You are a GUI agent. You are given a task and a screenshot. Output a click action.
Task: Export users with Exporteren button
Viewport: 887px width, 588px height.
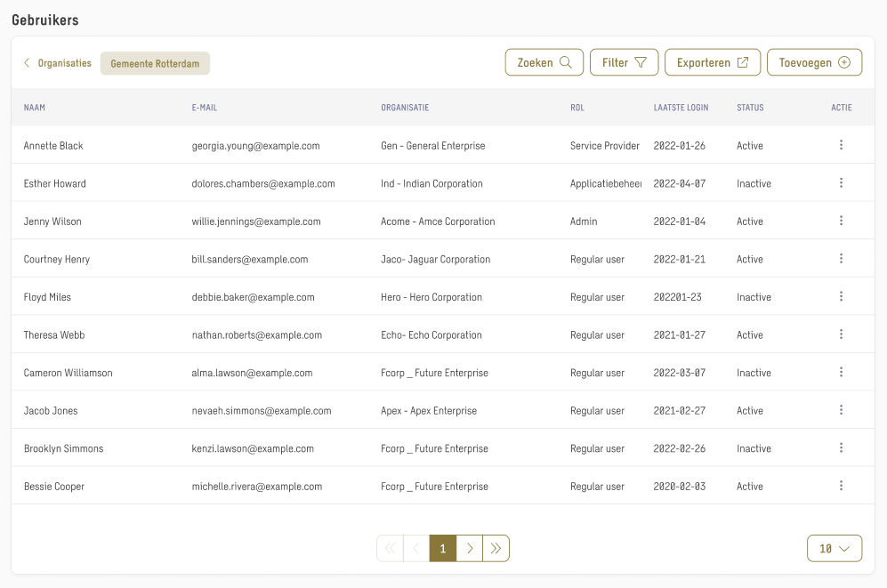(713, 62)
